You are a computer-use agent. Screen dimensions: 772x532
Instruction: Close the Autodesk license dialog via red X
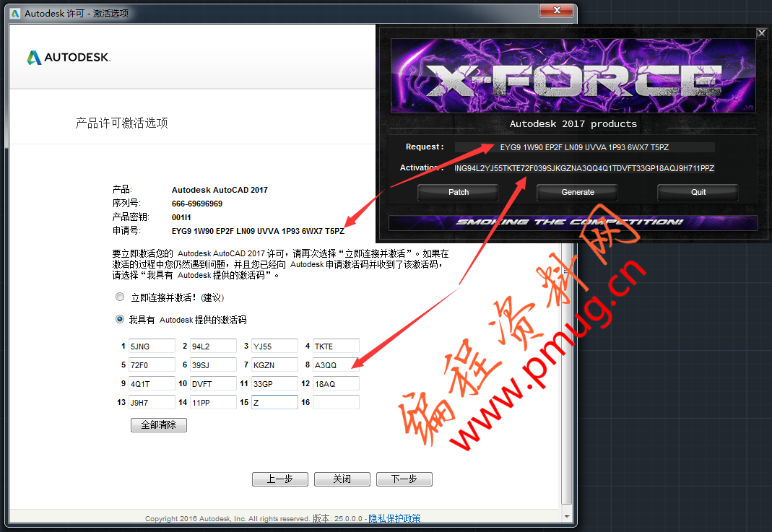pyautogui.click(x=556, y=10)
